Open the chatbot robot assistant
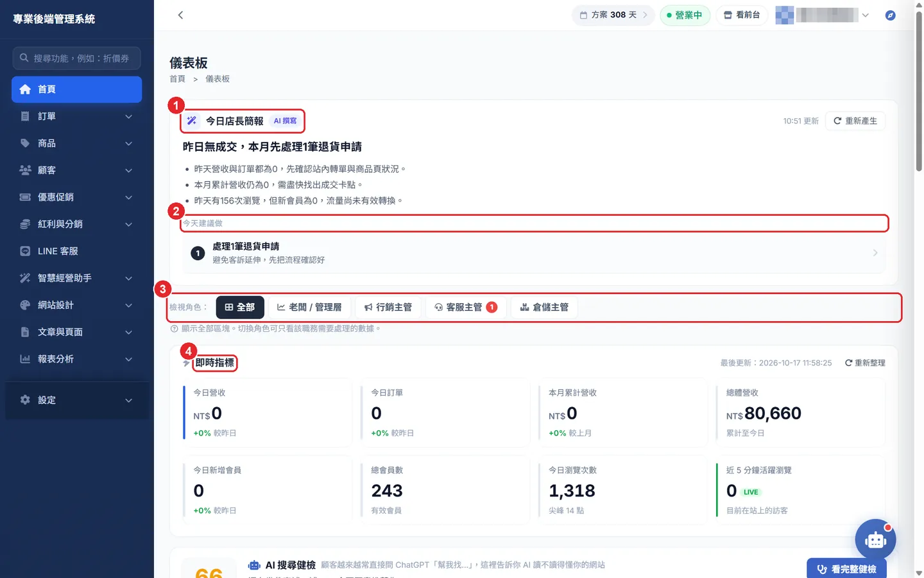Image resolution: width=924 pixels, height=578 pixels. point(875,539)
